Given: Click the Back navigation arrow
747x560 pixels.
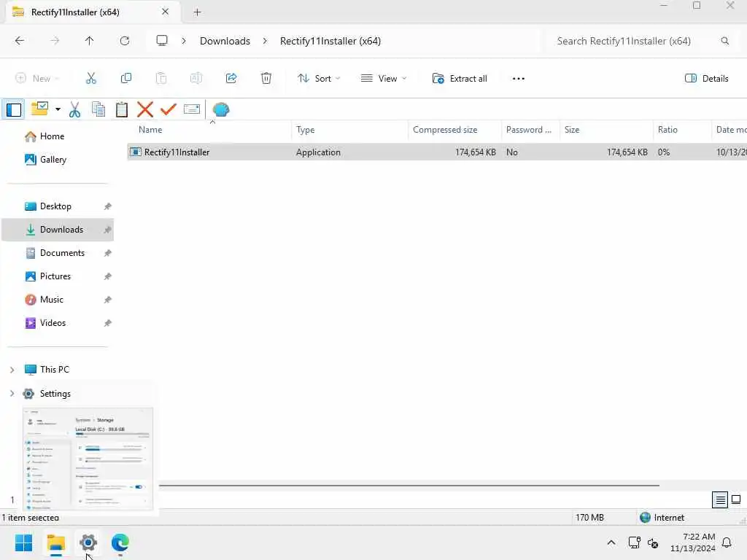Looking at the screenshot, I should 20,41.
